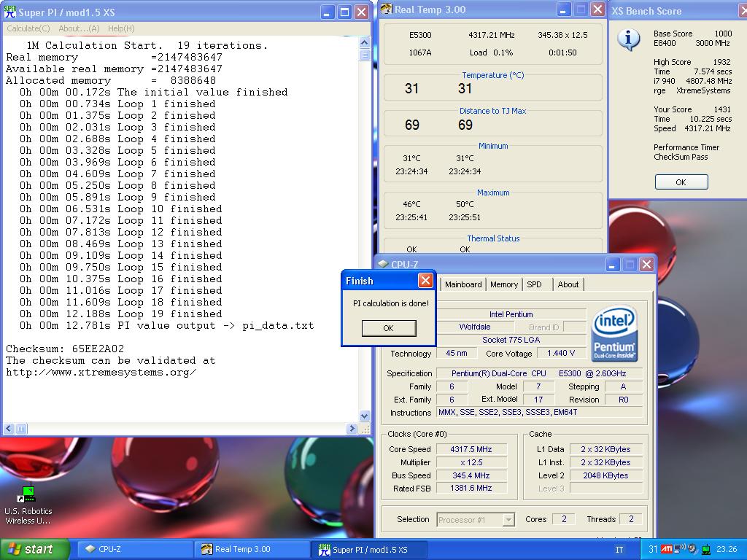Open the About tab in CPU-Z
747x560 pixels.
(568, 284)
